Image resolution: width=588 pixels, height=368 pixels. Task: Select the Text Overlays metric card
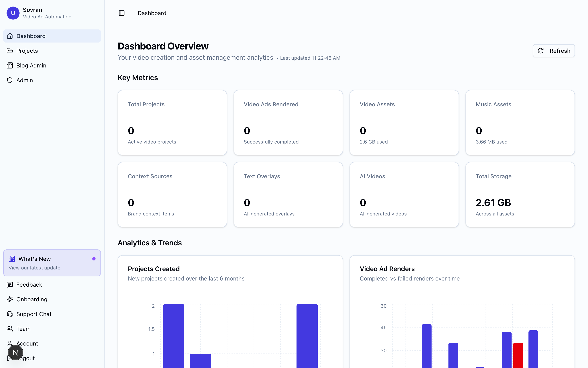pos(288,195)
